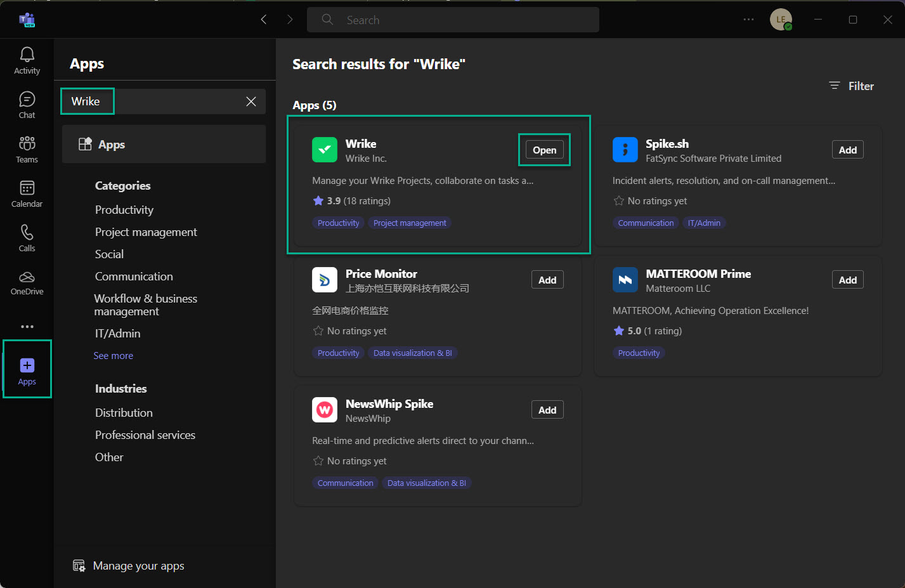This screenshot has height=588, width=905.
Task: Go back with the left arrow
Action: (x=264, y=20)
